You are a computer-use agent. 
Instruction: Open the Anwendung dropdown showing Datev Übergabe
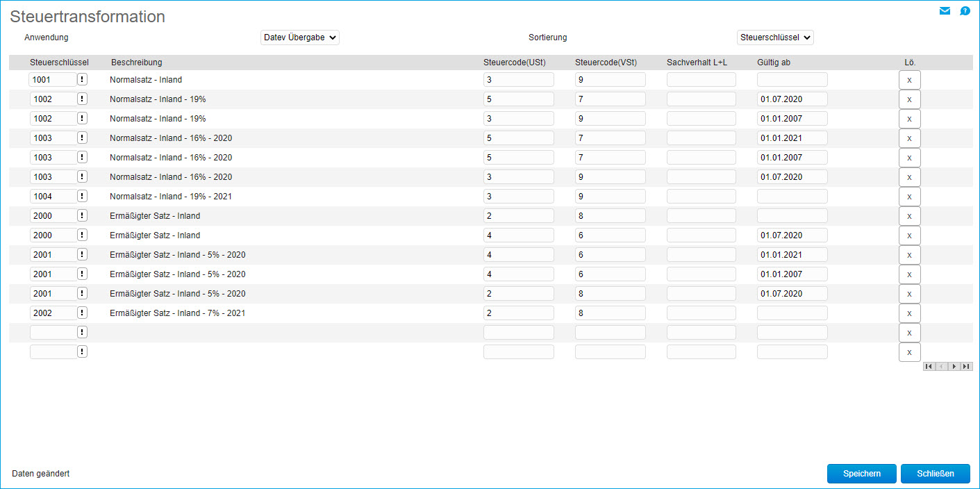[x=300, y=38]
